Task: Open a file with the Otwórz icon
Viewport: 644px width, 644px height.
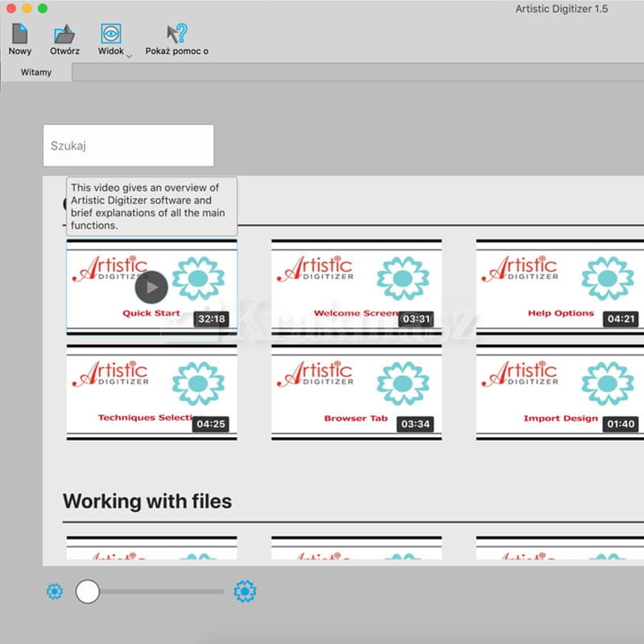Action: point(64,34)
